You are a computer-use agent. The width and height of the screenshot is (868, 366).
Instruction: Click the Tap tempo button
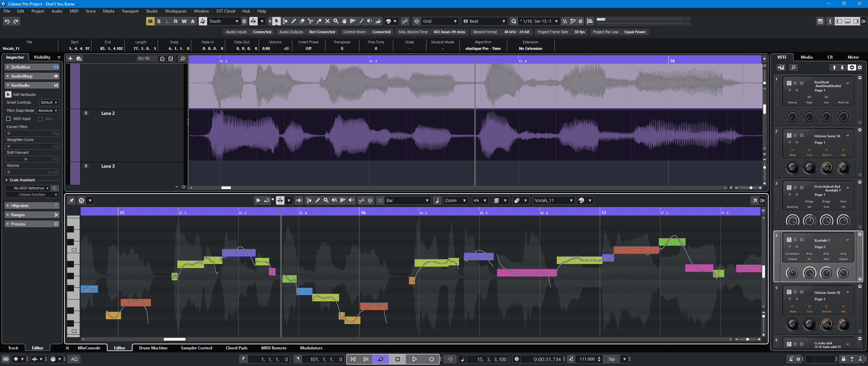[611, 359]
